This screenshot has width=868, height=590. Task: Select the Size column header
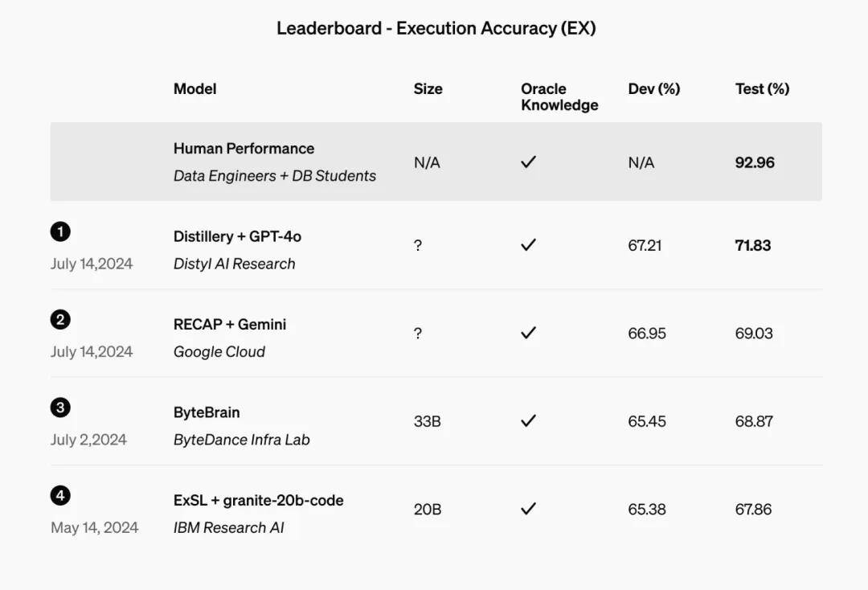[428, 88]
